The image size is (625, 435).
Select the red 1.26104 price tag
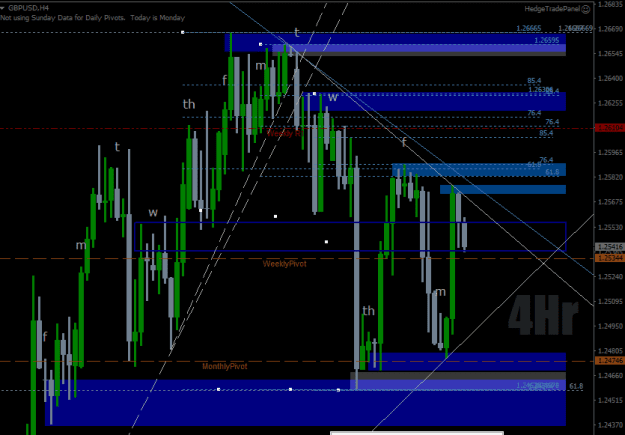pos(609,128)
